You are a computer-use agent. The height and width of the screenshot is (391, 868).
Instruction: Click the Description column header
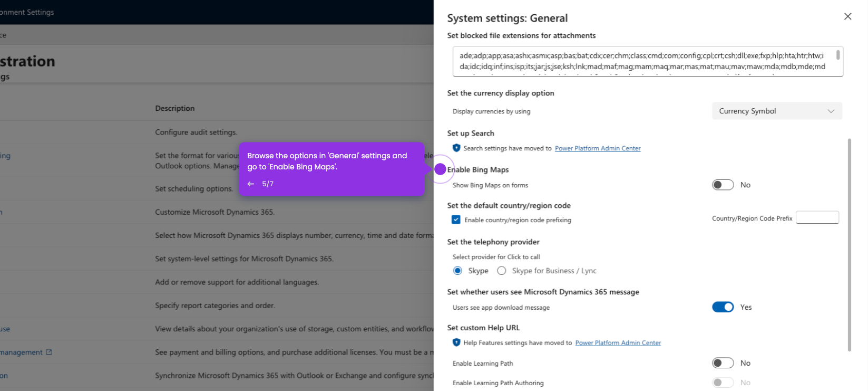(x=175, y=108)
